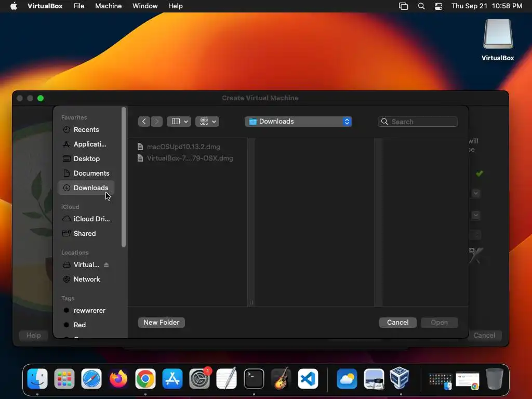532x399 pixels.
Task: Open the Trash in the dock
Action: tap(495, 378)
